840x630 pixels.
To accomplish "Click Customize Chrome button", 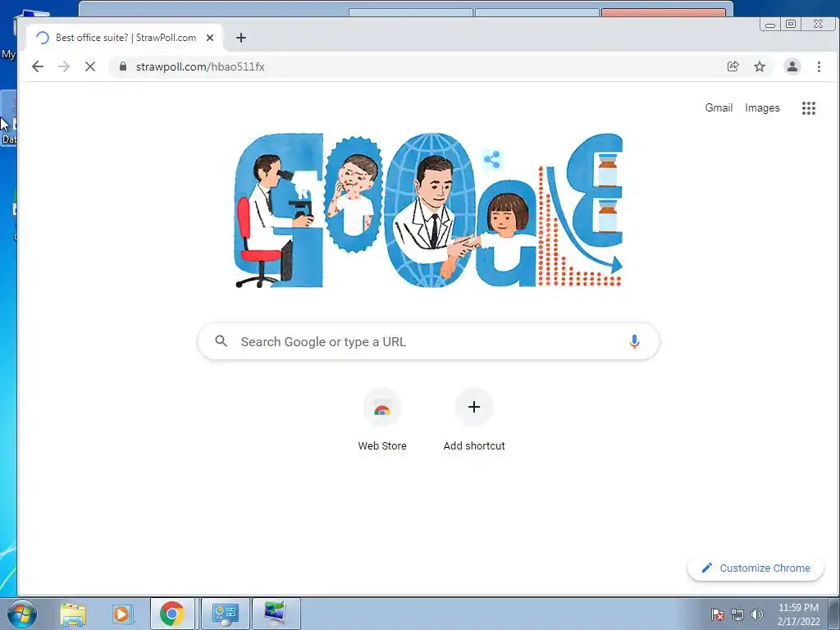I will [756, 568].
